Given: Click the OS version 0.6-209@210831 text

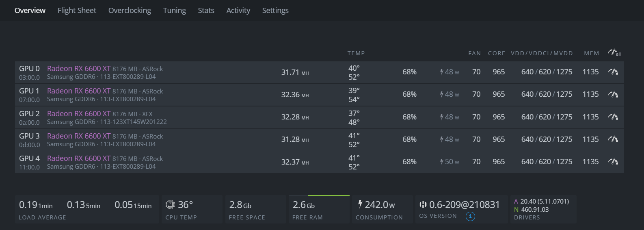Looking at the screenshot, I should (465, 205).
